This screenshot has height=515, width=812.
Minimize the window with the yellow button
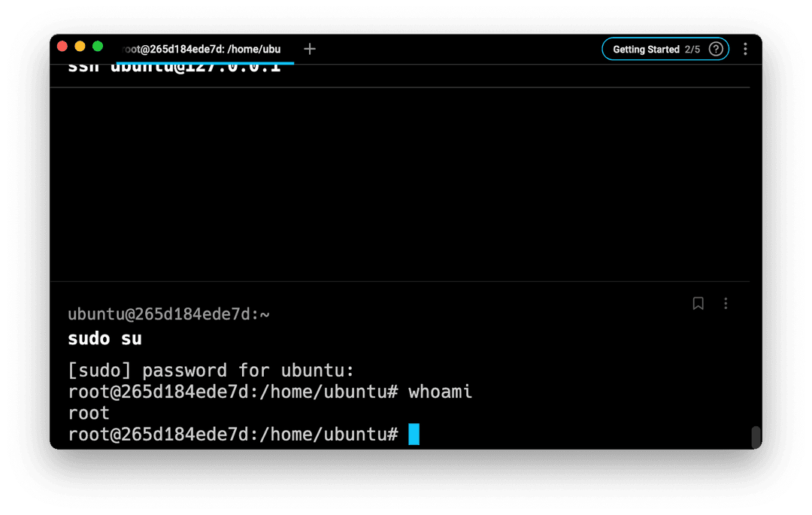pyautogui.click(x=80, y=47)
